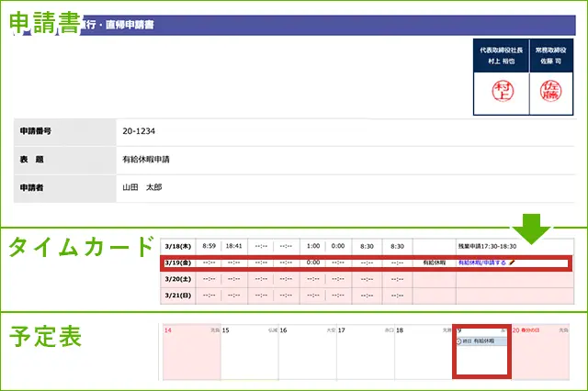Image resolution: width=588 pixels, height=391 pixels.
Task: Click the pencil icon beside 有給休暇/申請する
Action: click(x=513, y=263)
